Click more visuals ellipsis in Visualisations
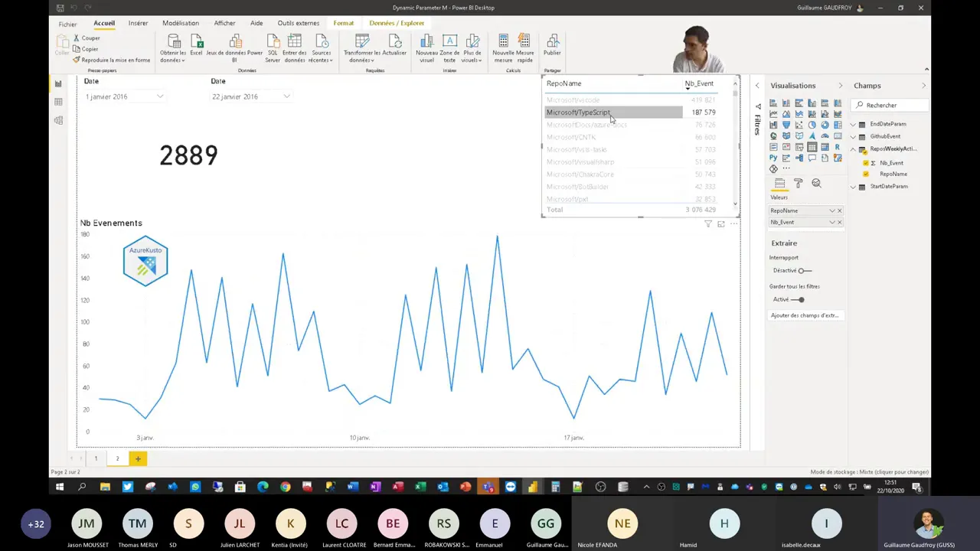Image resolution: width=980 pixels, height=551 pixels. pos(786,168)
